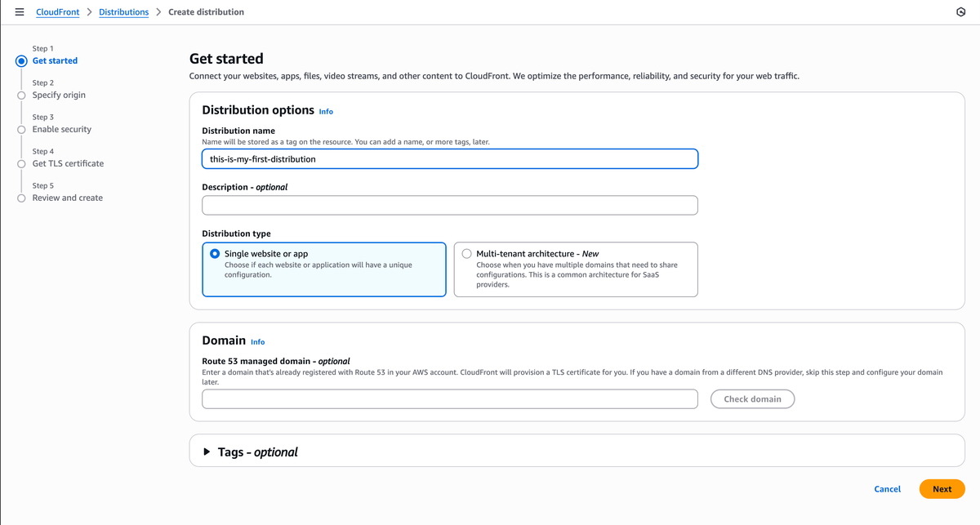Go to CloudFront breadcrumb link
Image resolution: width=980 pixels, height=525 pixels.
point(58,12)
